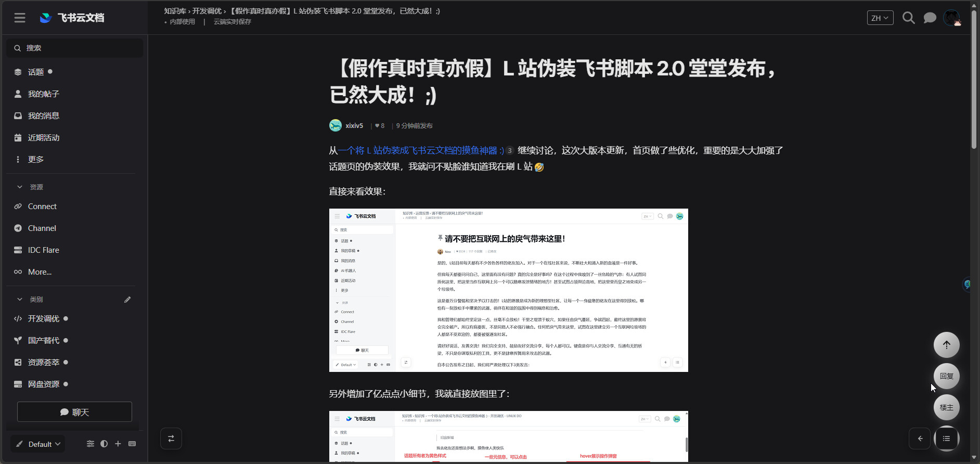Like the post with the heart 8 icon
This screenshot has height=464, width=980.
[380, 126]
